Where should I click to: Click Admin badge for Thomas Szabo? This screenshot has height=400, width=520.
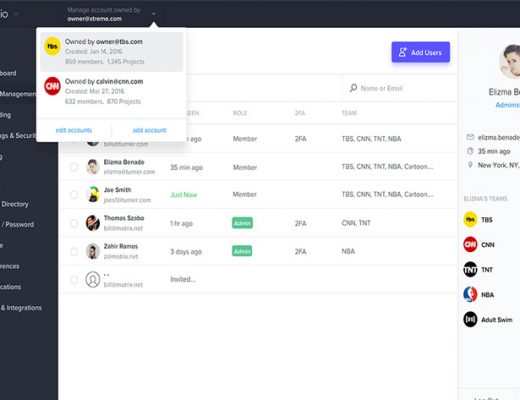242,223
